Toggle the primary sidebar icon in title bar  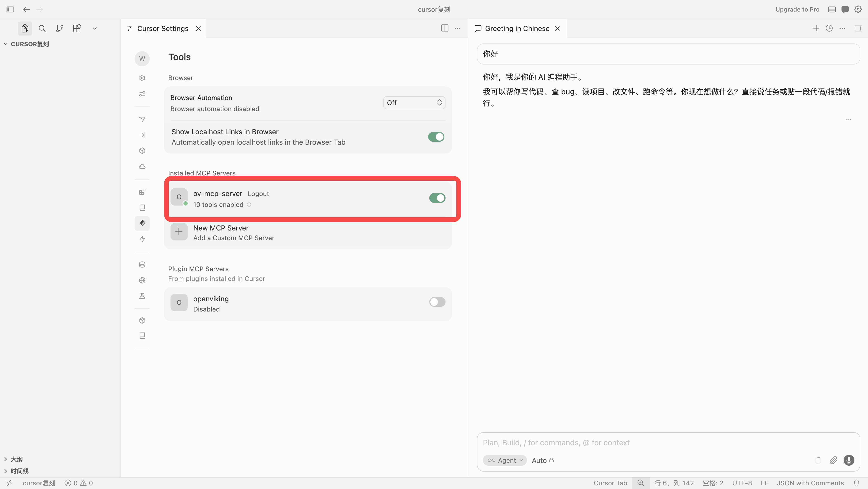pos(10,10)
